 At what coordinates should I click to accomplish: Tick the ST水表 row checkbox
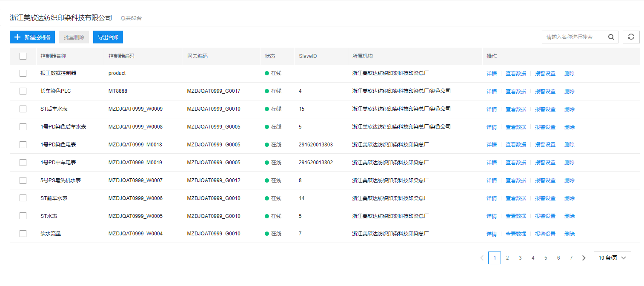pos(23,216)
